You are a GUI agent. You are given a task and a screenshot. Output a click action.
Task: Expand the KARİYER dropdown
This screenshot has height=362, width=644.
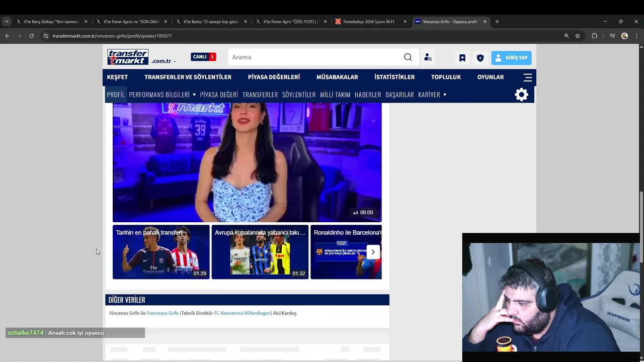[432, 95]
